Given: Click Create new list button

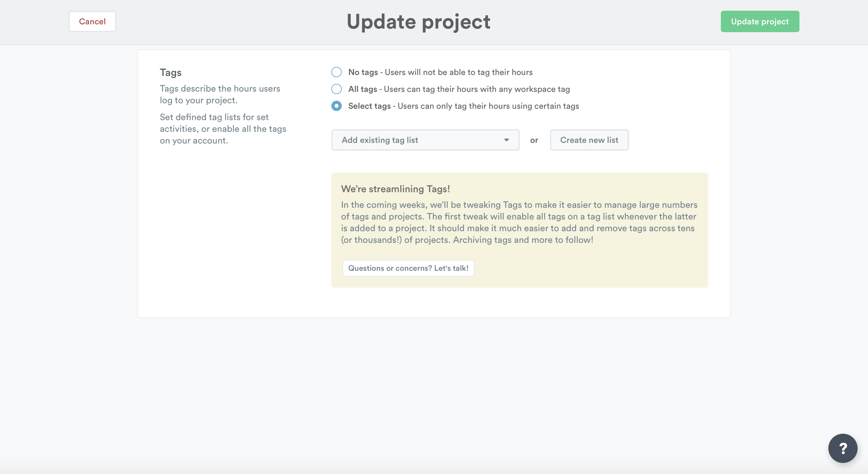Looking at the screenshot, I should pos(589,140).
